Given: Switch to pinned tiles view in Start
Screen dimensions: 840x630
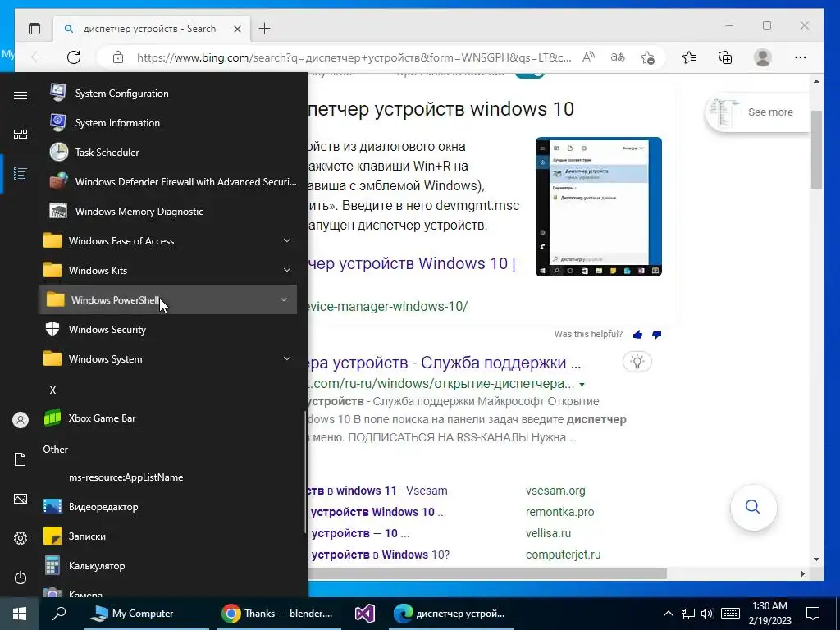Looking at the screenshot, I should pyautogui.click(x=21, y=134).
